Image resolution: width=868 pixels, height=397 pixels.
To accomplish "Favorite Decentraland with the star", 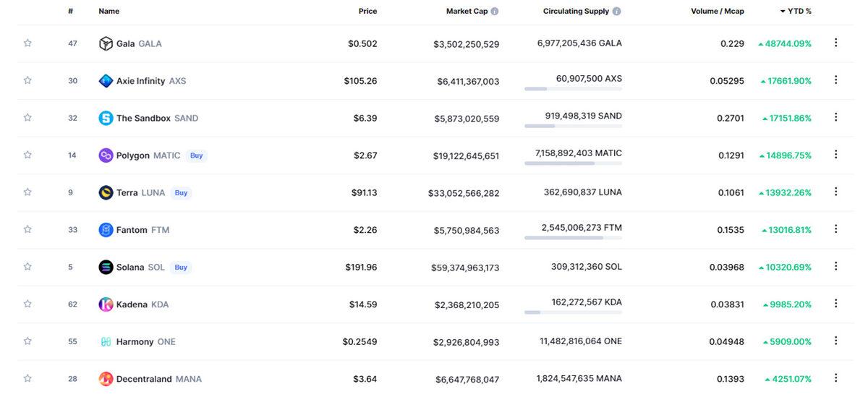I will pos(27,378).
